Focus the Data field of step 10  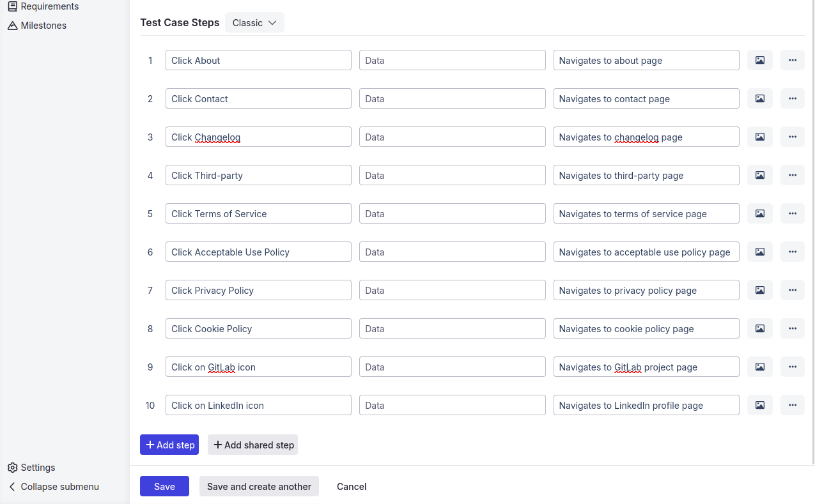coord(453,405)
